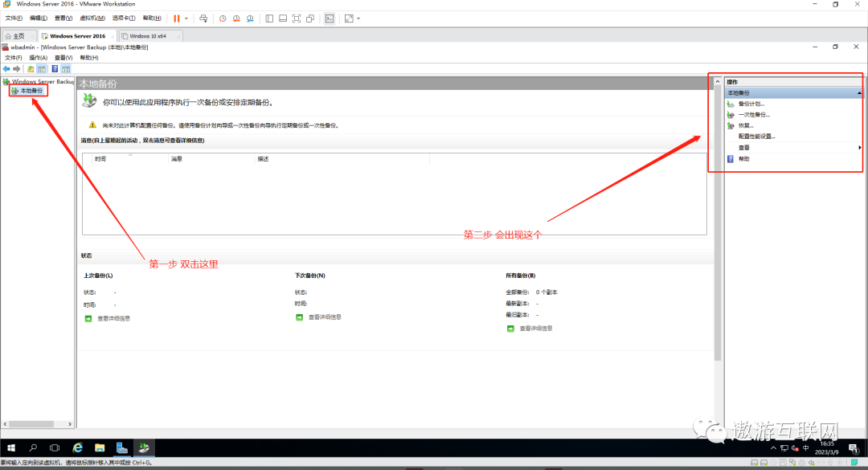Open snapshot manager with the blue clock icon
868x470 pixels.
[x=250, y=18]
